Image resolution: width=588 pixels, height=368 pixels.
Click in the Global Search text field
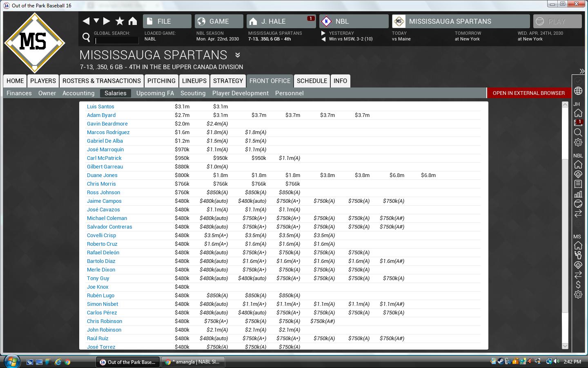(117, 40)
